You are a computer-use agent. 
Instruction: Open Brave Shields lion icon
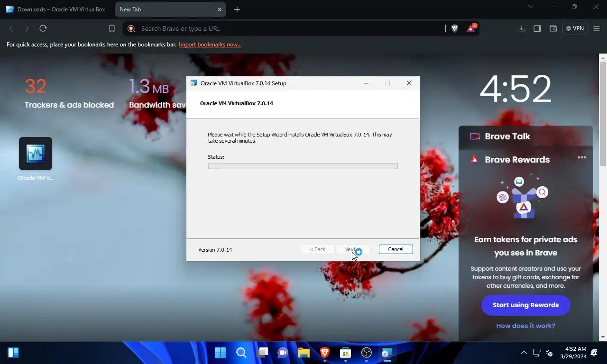click(455, 28)
